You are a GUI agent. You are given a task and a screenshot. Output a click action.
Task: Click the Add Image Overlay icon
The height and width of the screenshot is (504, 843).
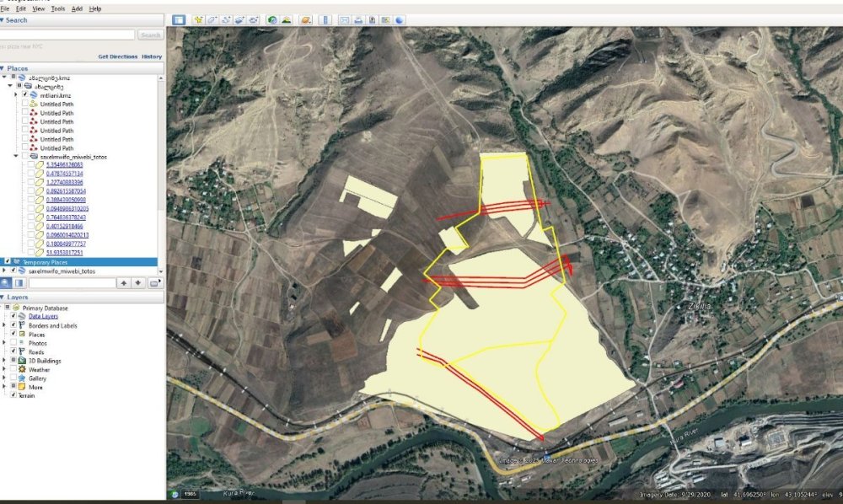[x=239, y=19]
